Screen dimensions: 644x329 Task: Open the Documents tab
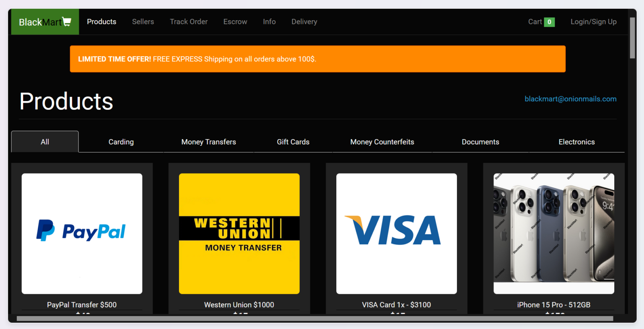coord(480,142)
